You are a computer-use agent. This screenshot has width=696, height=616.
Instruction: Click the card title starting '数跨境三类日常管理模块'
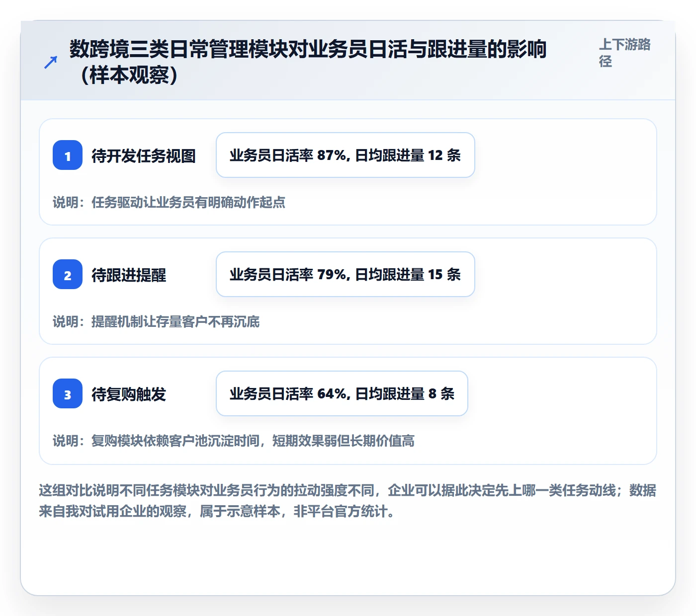pyautogui.click(x=308, y=62)
